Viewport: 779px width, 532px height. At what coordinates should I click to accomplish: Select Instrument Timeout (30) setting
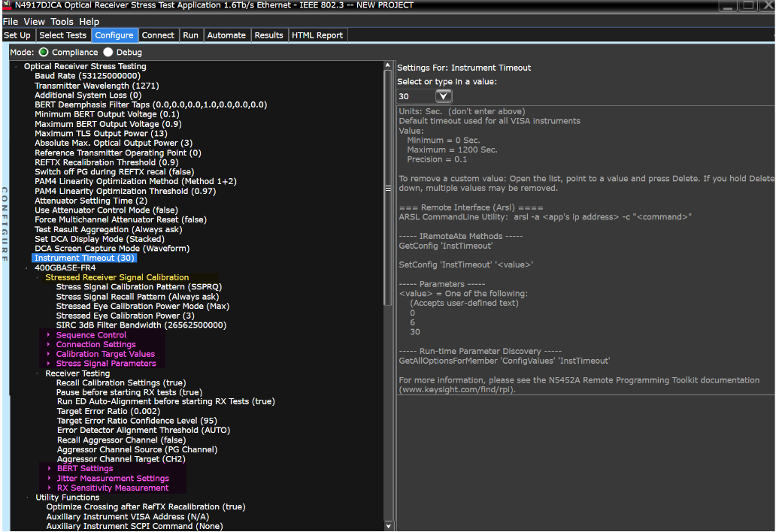coord(84,258)
